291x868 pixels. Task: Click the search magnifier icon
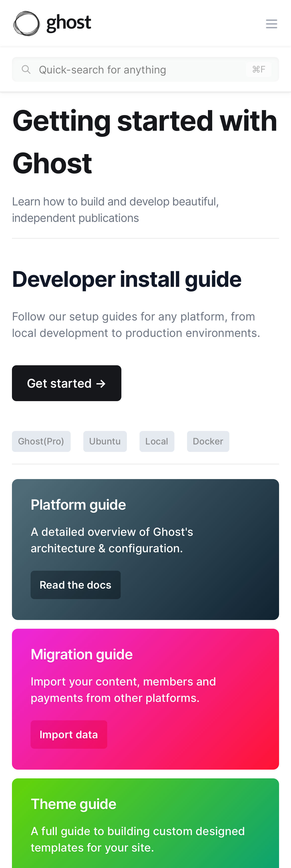(26, 69)
